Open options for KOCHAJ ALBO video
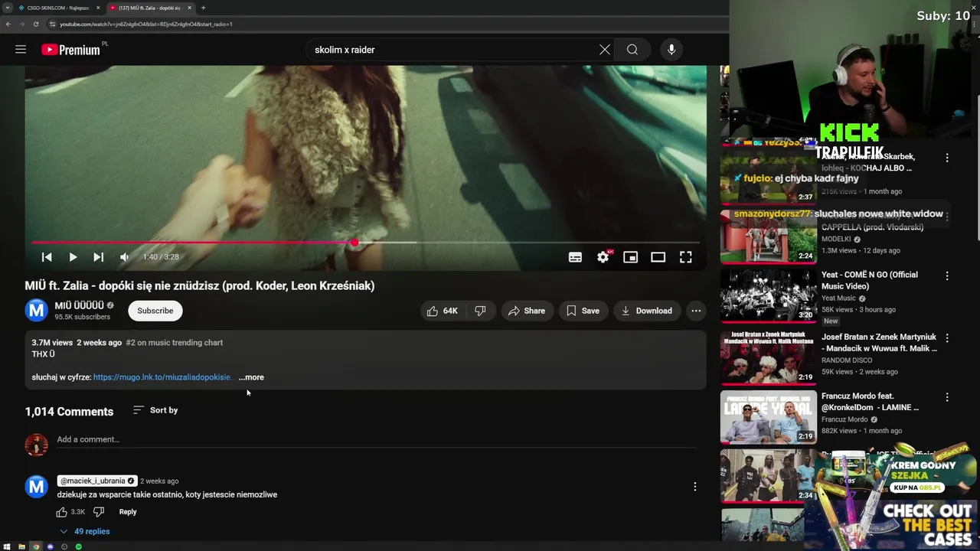980x551 pixels. 947,158
